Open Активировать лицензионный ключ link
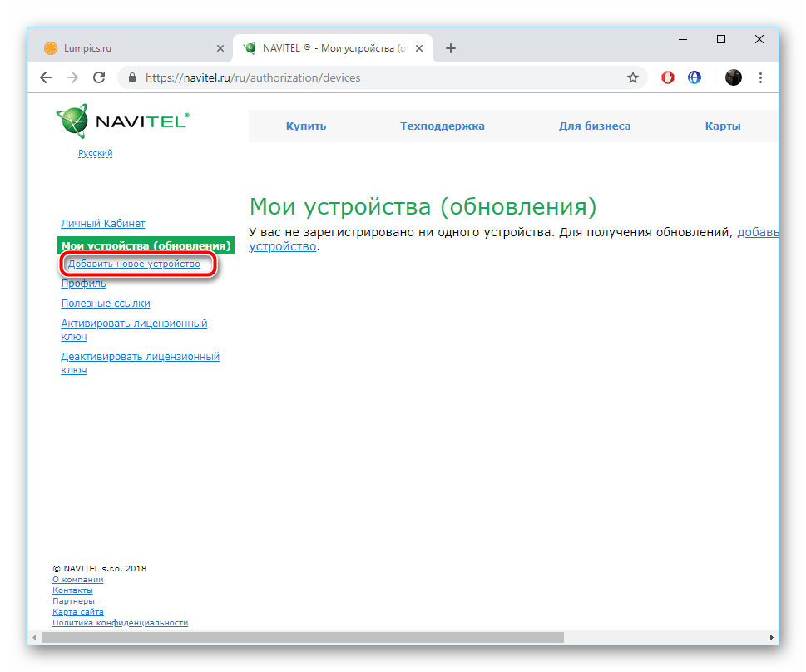The height and width of the screenshot is (672, 806). click(134, 324)
